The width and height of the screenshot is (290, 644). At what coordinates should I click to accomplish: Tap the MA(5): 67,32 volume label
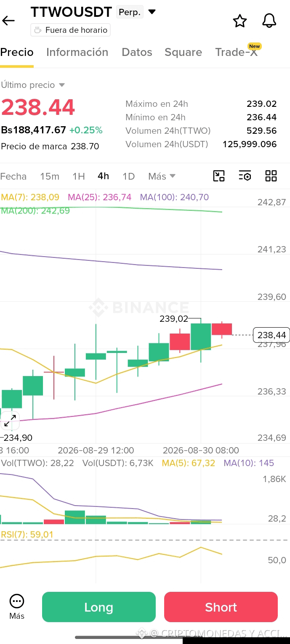point(189,463)
